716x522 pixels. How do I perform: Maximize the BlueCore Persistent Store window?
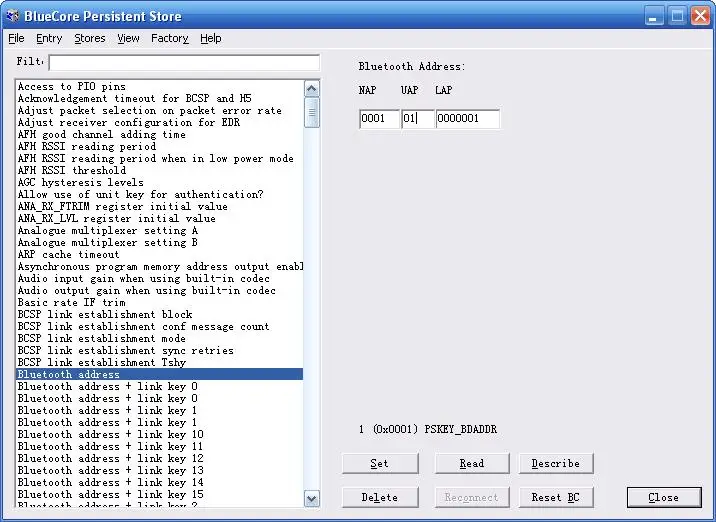[x=678, y=17]
